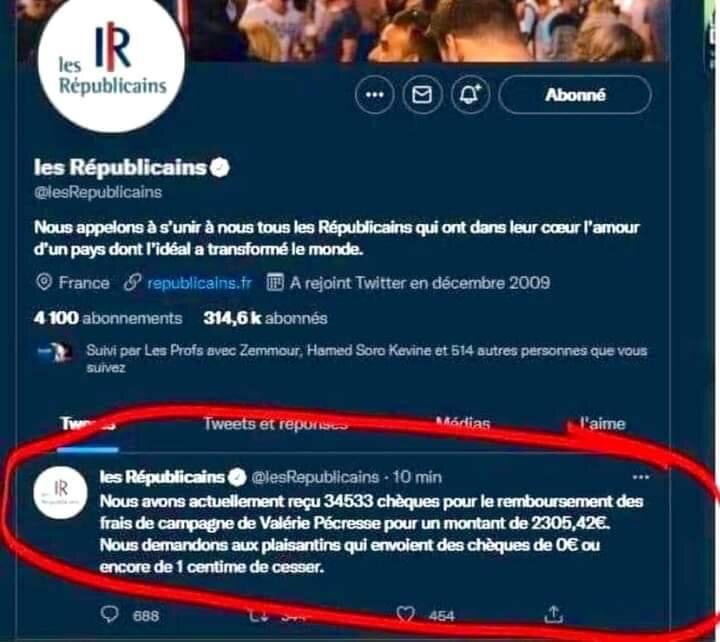View the 4 100 abonnements list

108,318
